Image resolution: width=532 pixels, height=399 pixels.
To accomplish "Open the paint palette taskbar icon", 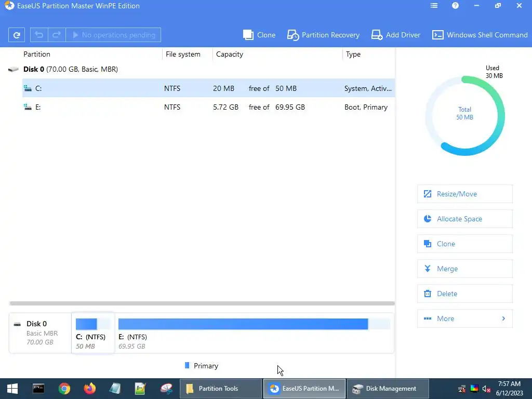I will click(166, 389).
